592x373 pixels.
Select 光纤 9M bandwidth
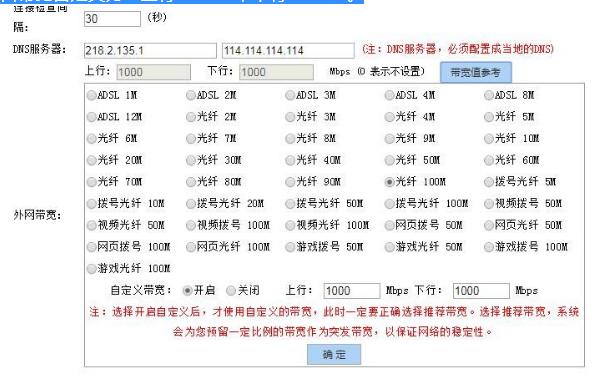click(x=389, y=139)
